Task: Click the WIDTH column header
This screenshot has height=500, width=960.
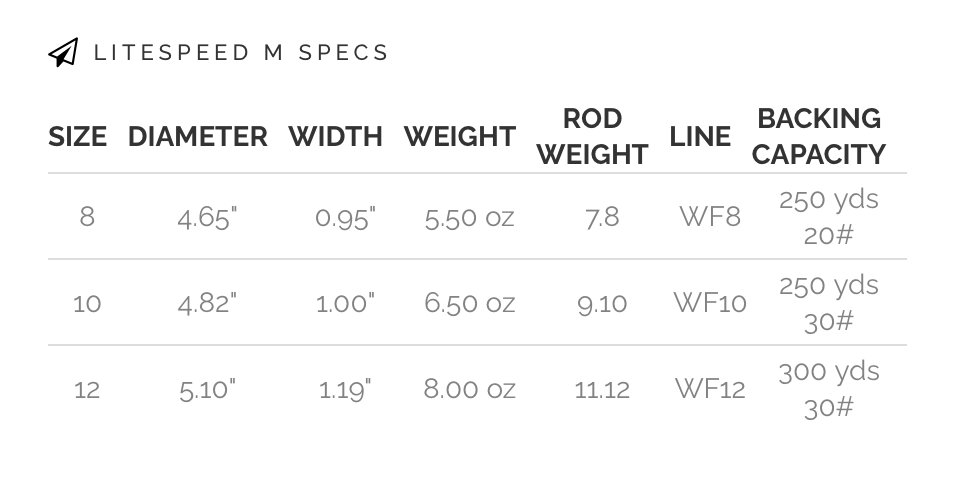Action: coord(336,136)
